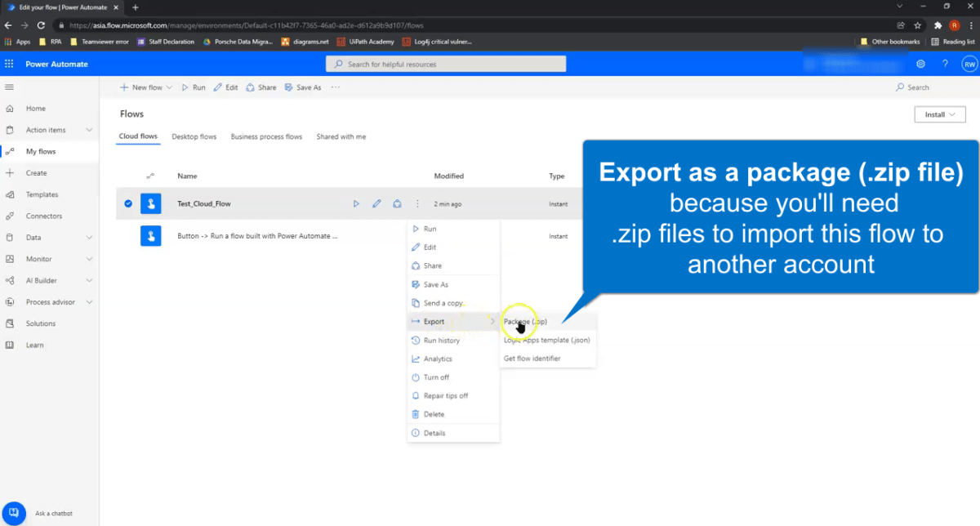
Task: Expand the Data chevron in sidebar
Action: [x=89, y=238]
